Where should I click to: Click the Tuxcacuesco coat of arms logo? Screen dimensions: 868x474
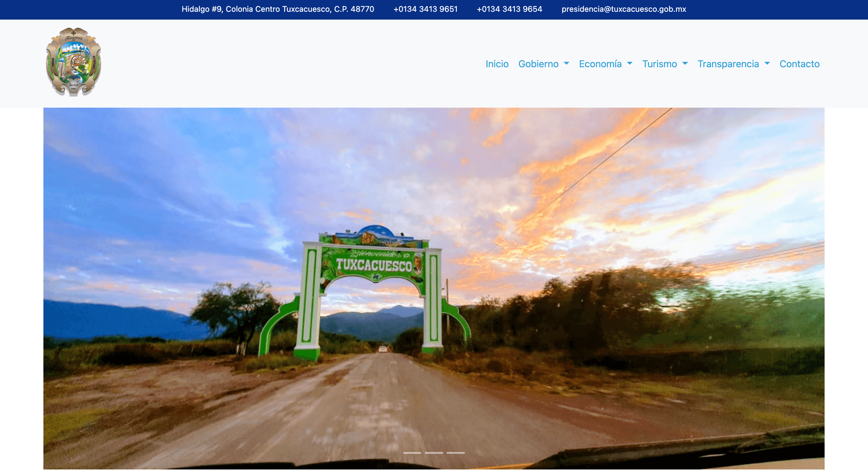pos(74,62)
